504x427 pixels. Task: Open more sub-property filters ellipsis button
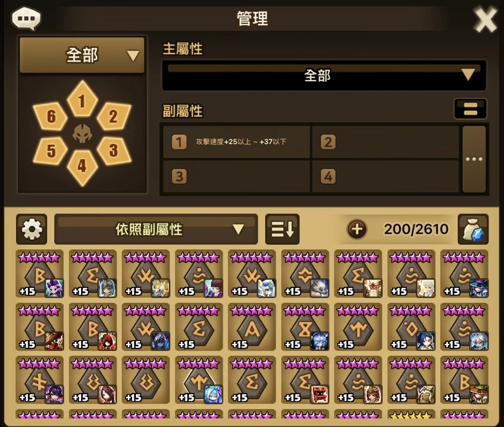[474, 159]
